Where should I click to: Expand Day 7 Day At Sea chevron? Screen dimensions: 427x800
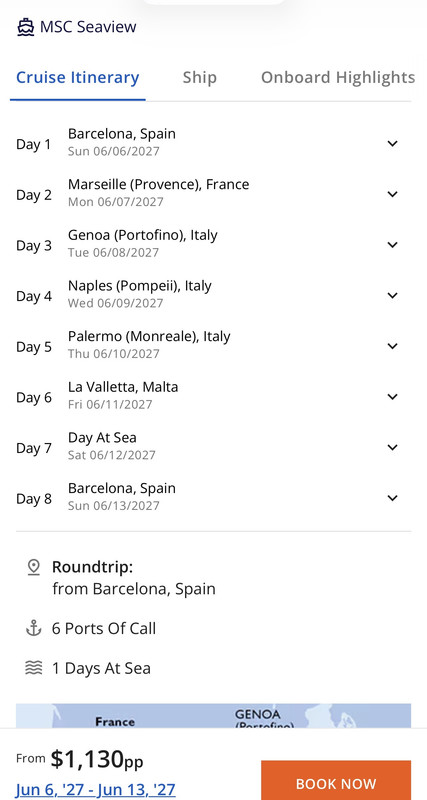pos(392,447)
